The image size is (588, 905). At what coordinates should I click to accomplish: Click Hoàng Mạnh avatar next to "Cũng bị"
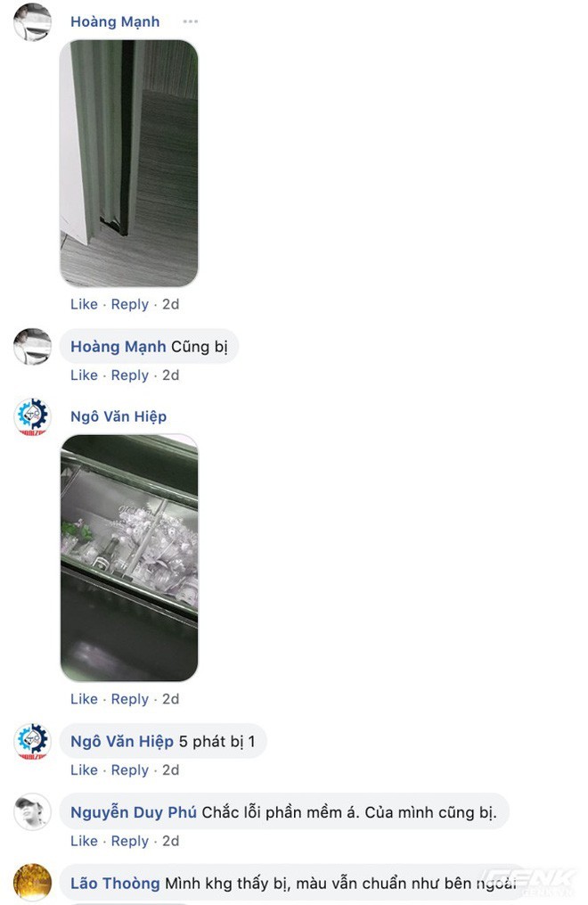click(x=32, y=347)
